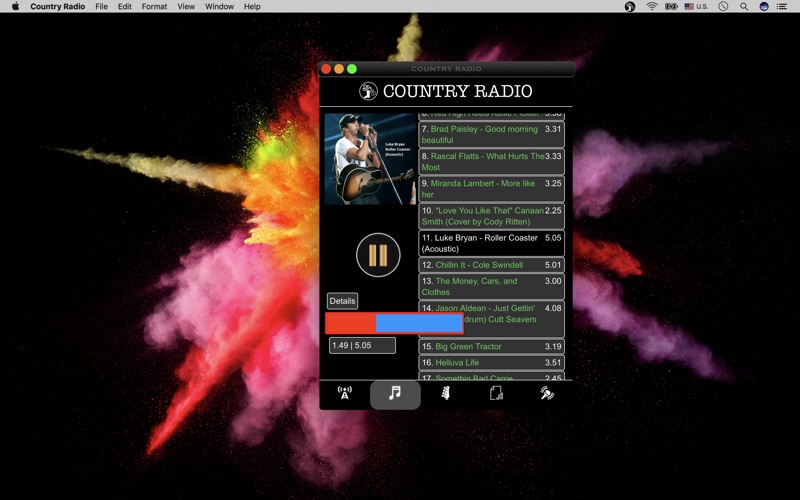Open the Time Machine clock icon
The width and height of the screenshot is (800, 500).
pos(723,7)
